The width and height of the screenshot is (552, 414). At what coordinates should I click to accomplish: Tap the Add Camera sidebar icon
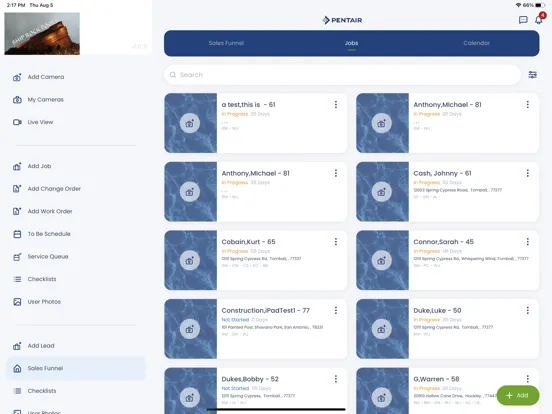17,77
